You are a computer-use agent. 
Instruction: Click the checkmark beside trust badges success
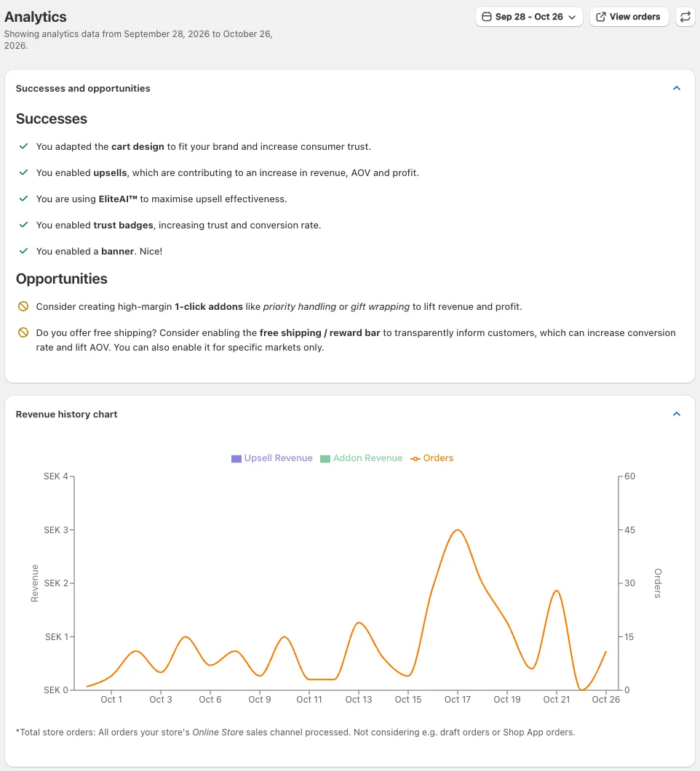click(23, 225)
